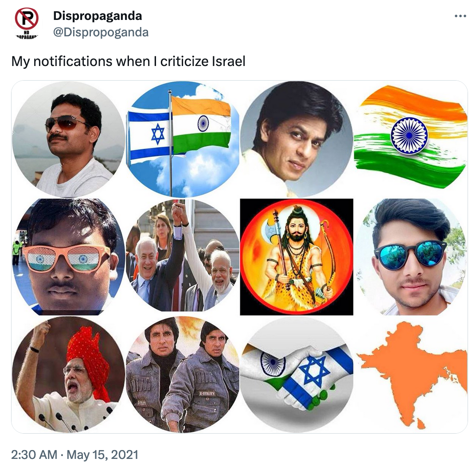
Task: Click the Ashoka chakra wheel on the painted flag
Action: [x=409, y=135]
